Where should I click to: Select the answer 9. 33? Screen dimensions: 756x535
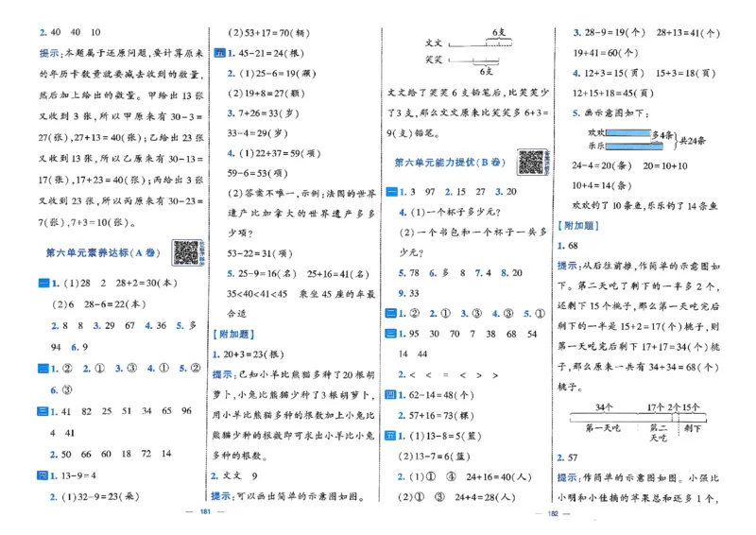[409, 293]
